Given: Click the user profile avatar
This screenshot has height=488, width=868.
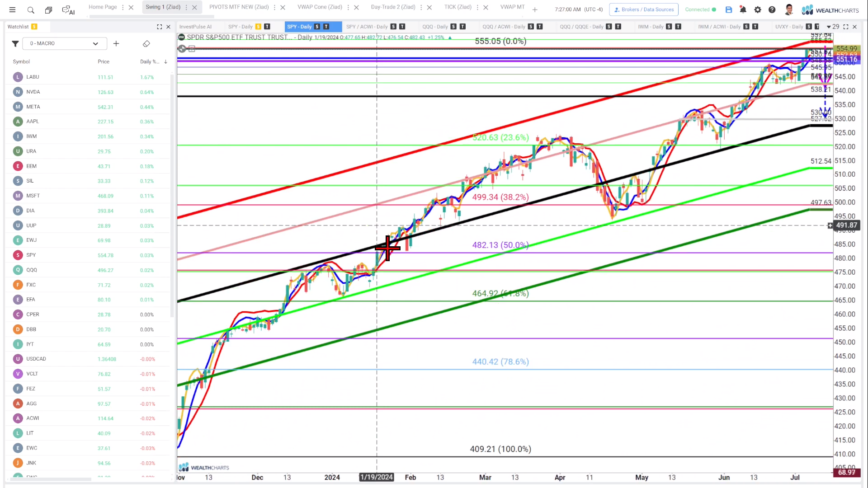Looking at the screenshot, I should click(x=789, y=9).
